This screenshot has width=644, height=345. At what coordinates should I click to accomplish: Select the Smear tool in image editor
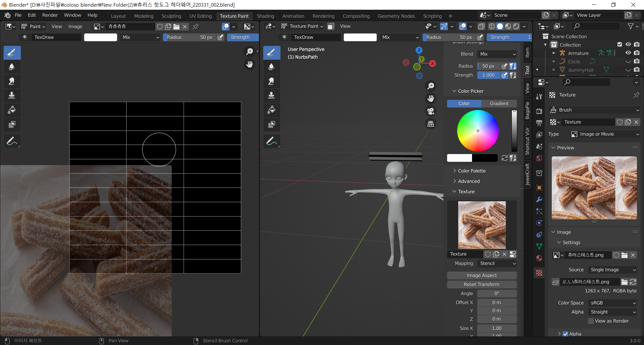[12, 81]
